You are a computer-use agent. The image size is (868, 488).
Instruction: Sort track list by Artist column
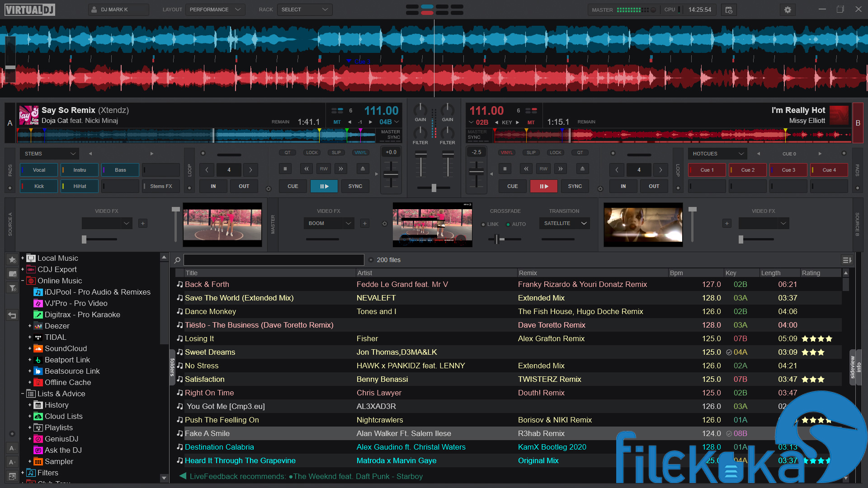(x=436, y=273)
